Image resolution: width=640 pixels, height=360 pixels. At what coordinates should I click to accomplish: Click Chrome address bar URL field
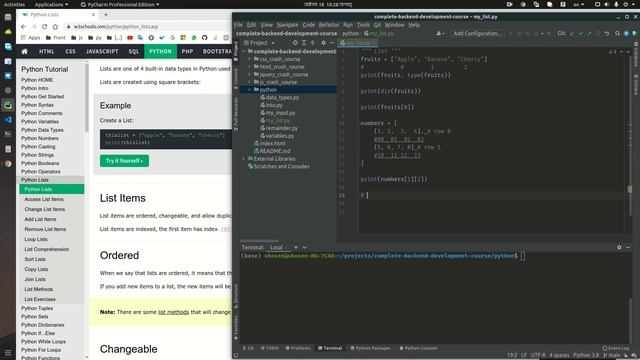pyautogui.click(x=147, y=27)
